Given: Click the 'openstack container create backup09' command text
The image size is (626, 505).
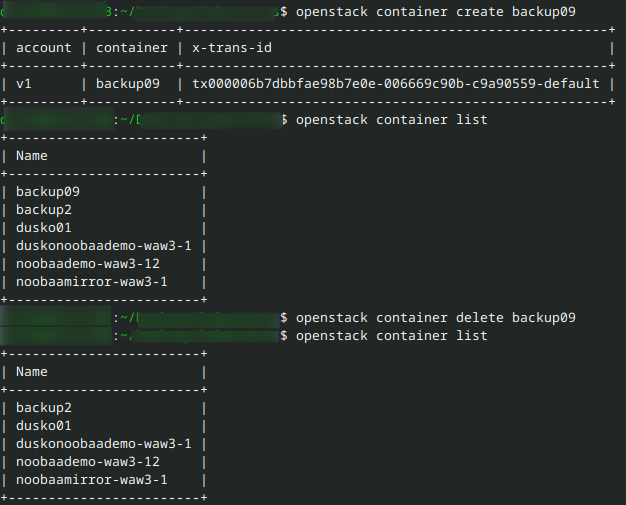Looking at the screenshot, I should pos(449,12).
